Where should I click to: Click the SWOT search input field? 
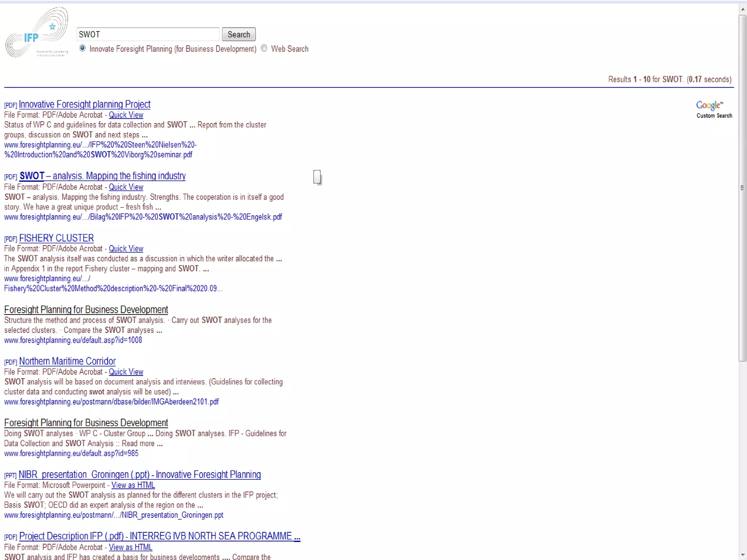point(147,34)
